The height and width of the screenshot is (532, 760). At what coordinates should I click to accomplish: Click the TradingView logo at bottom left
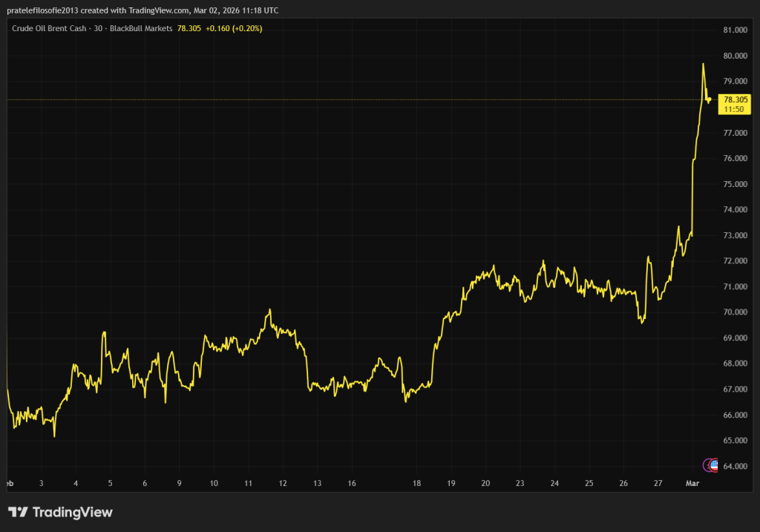pos(60,512)
